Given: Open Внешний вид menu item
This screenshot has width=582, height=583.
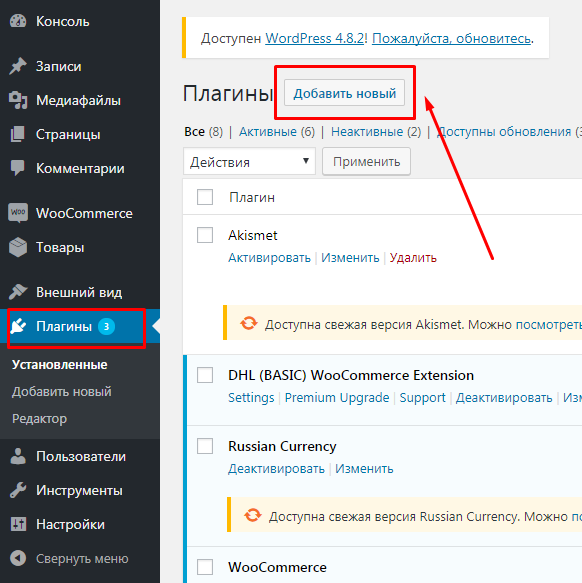Looking at the screenshot, I should tap(80, 292).
